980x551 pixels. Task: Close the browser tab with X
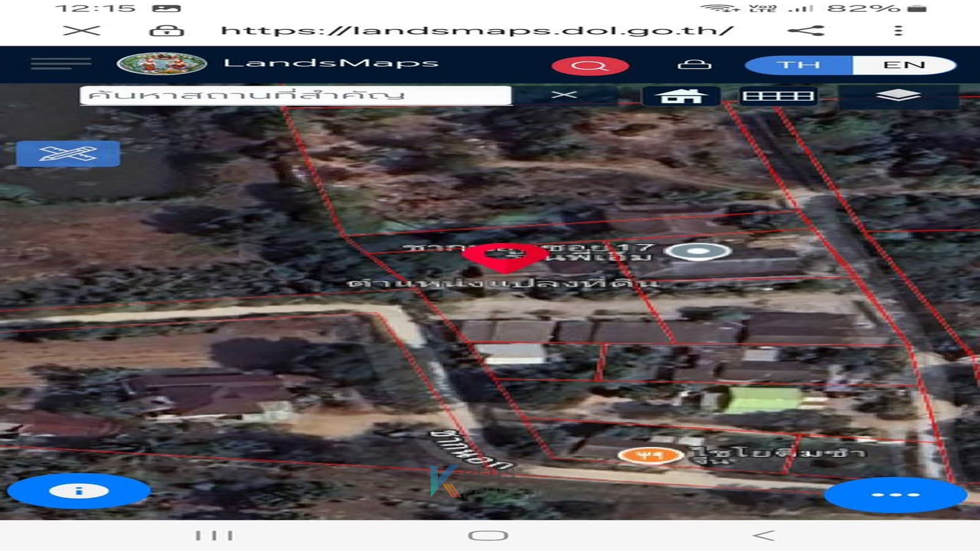point(81,31)
